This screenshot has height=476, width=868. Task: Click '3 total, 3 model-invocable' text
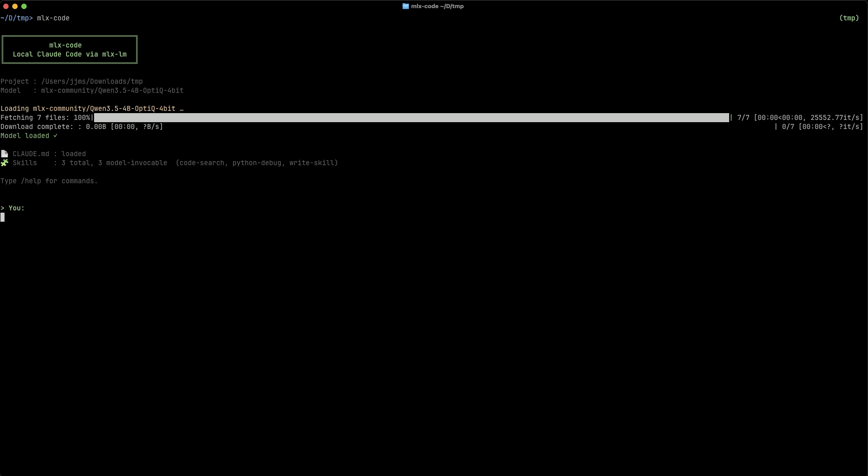coord(114,163)
